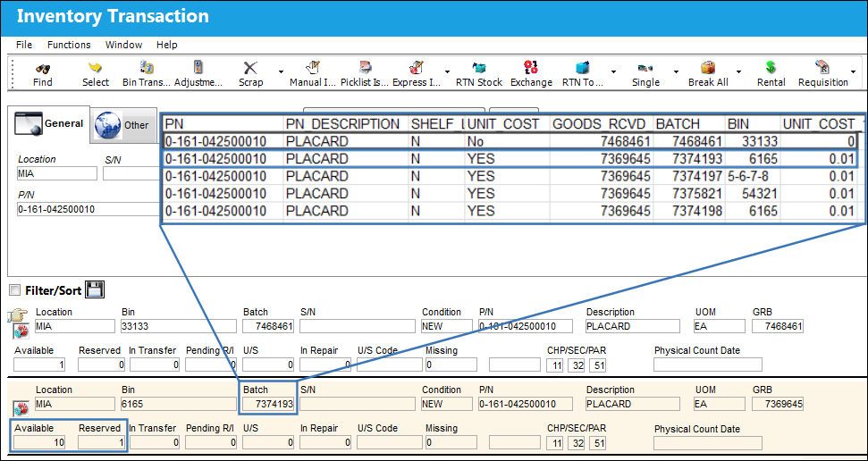Click table cell with bin 54321

[753, 194]
